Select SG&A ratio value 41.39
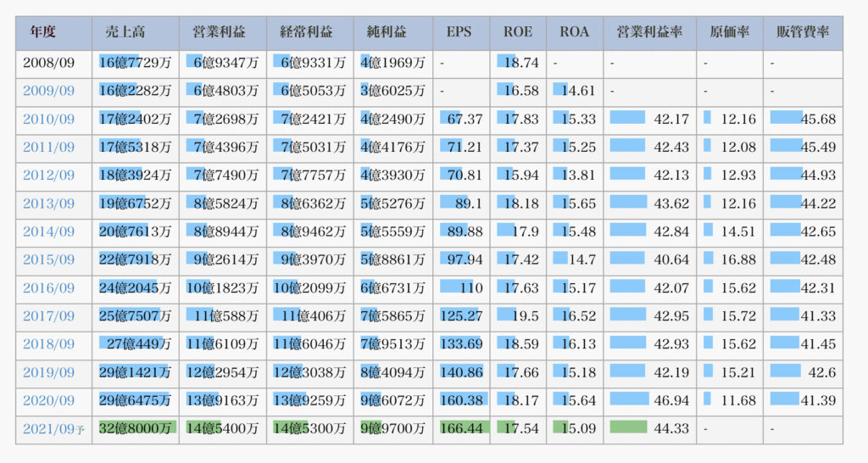This screenshot has height=463, width=868. [818, 400]
